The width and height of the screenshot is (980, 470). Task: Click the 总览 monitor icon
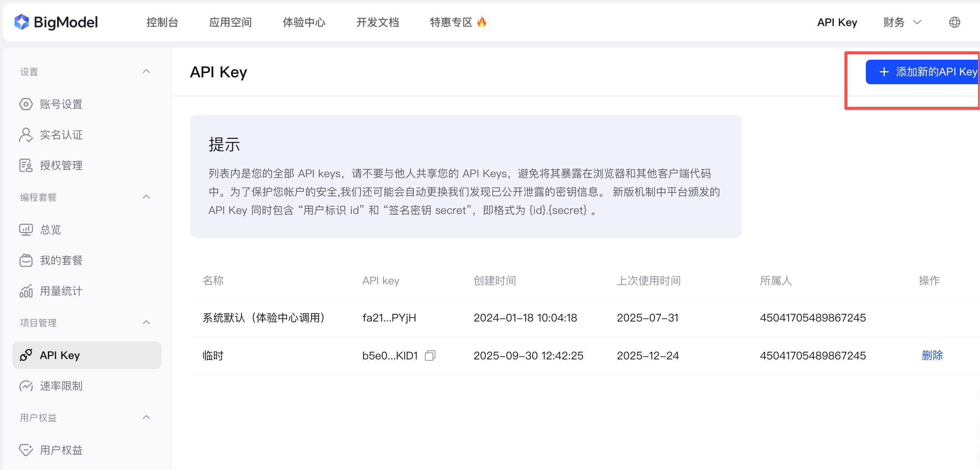pyautogui.click(x=26, y=230)
